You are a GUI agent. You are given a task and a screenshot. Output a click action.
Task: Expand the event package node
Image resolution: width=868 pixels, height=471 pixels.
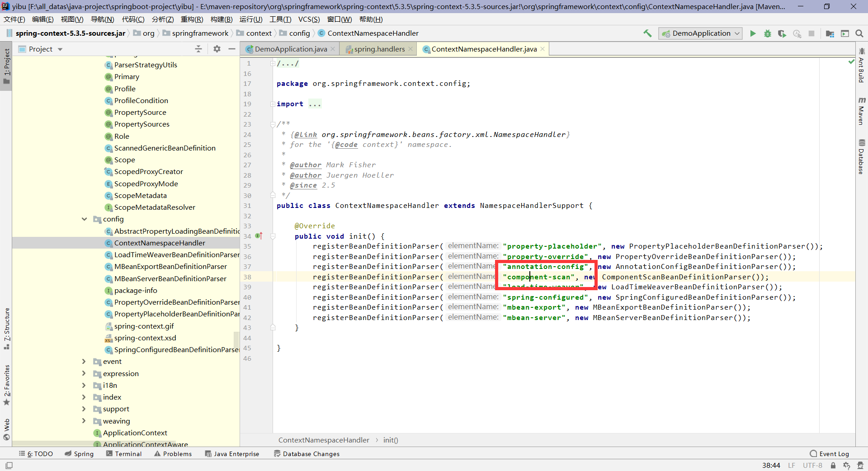tap(84, 361)
